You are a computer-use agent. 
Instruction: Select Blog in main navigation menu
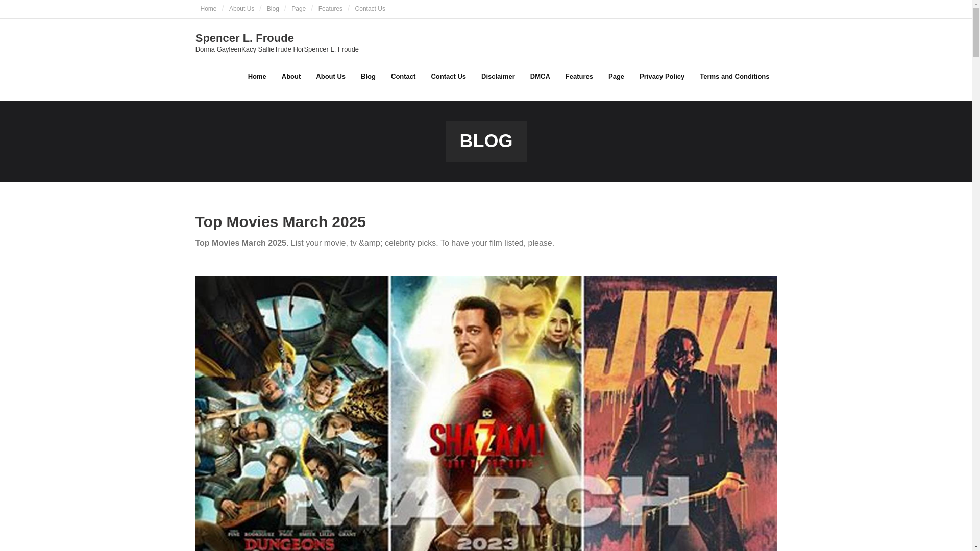[x=368, y=77]
